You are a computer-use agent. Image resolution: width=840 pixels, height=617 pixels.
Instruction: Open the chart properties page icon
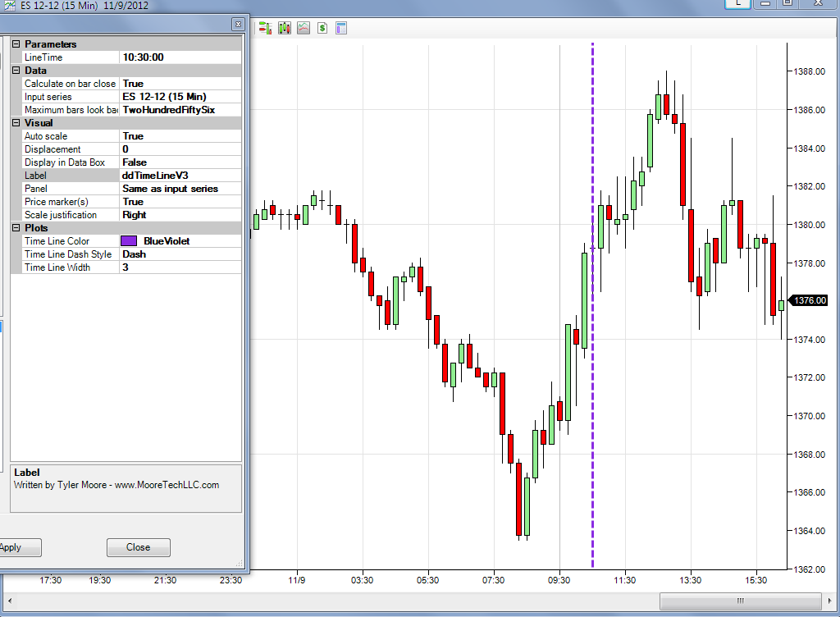[341, 28]
